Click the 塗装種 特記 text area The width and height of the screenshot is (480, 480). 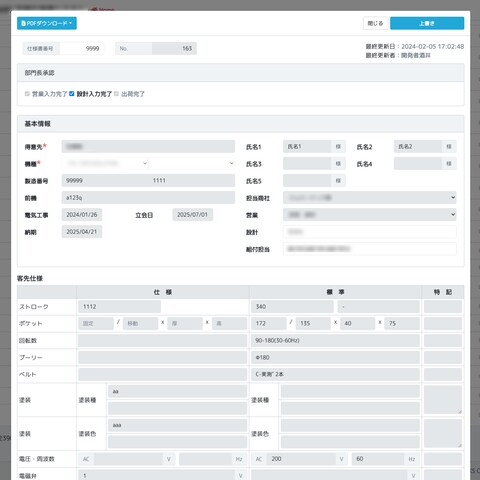(443, 400)
